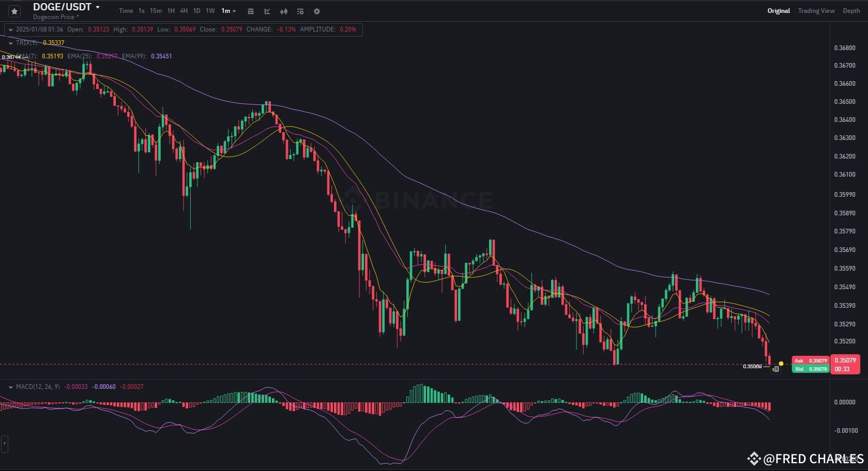The width and height of the screenshot is (868, 471).
Task: Click the Ask 0.35079 price label
Action: 810,360
